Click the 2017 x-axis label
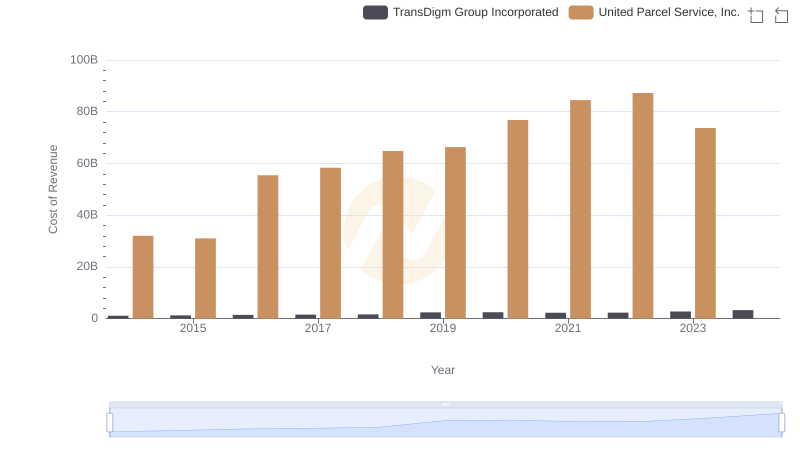The width and height of the screenshot is (800, 461). 318,328
